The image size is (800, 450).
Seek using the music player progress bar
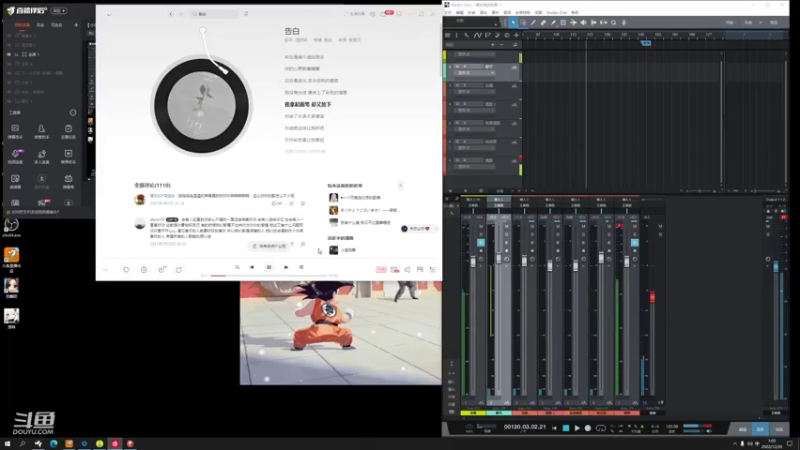pos(269,276)
